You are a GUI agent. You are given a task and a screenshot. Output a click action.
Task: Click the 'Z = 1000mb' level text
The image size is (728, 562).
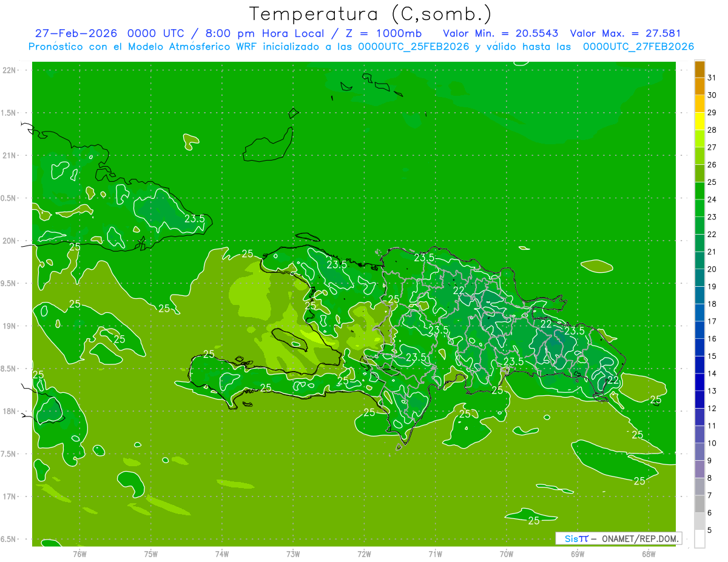383,33
